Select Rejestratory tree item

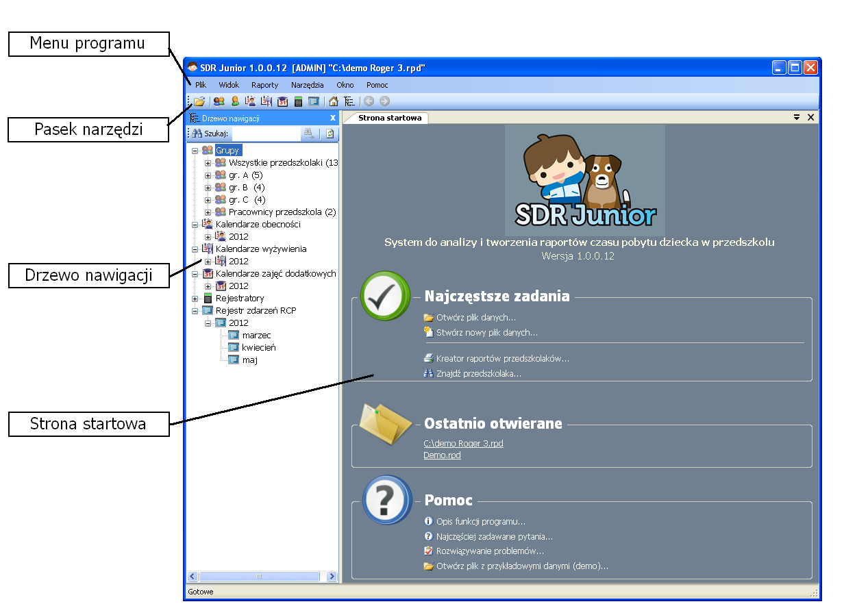240,299
